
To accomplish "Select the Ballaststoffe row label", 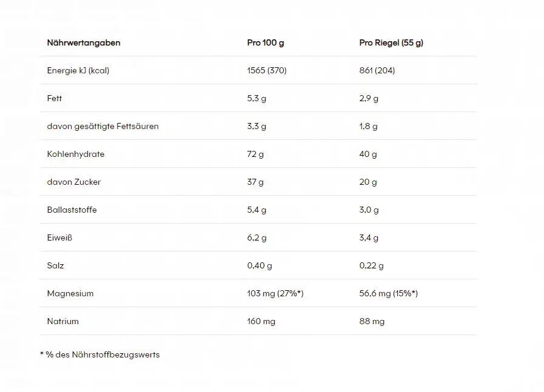I will pyautogui.click(x=72, y=210).
